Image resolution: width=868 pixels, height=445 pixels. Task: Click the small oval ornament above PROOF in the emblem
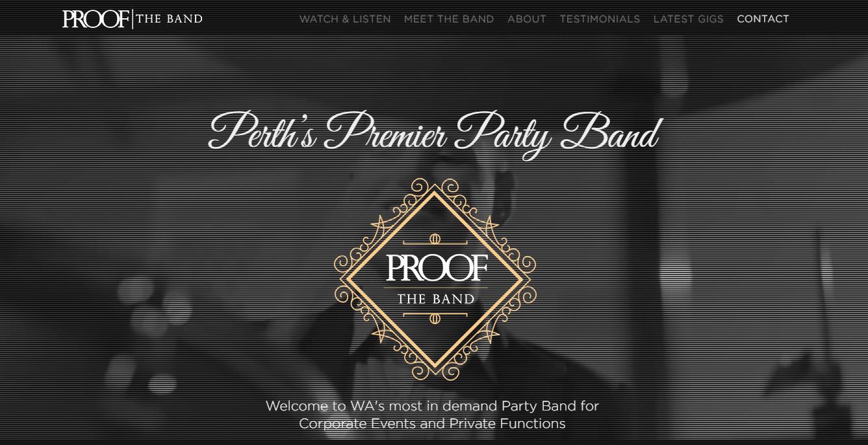[435, 240]
